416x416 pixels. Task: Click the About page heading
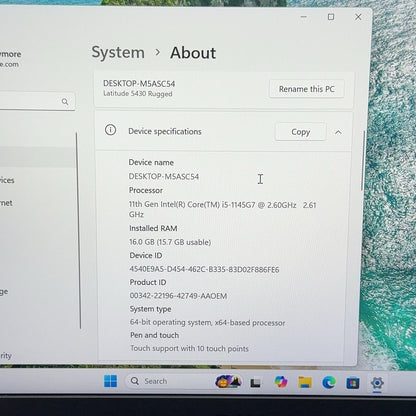pyautogui.click(x=193, y=53)
